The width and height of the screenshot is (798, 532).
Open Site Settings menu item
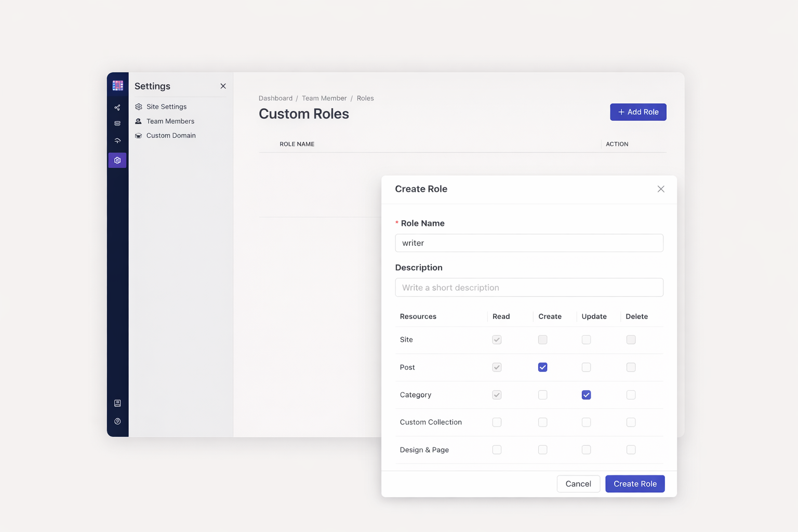tap(166, 107)
